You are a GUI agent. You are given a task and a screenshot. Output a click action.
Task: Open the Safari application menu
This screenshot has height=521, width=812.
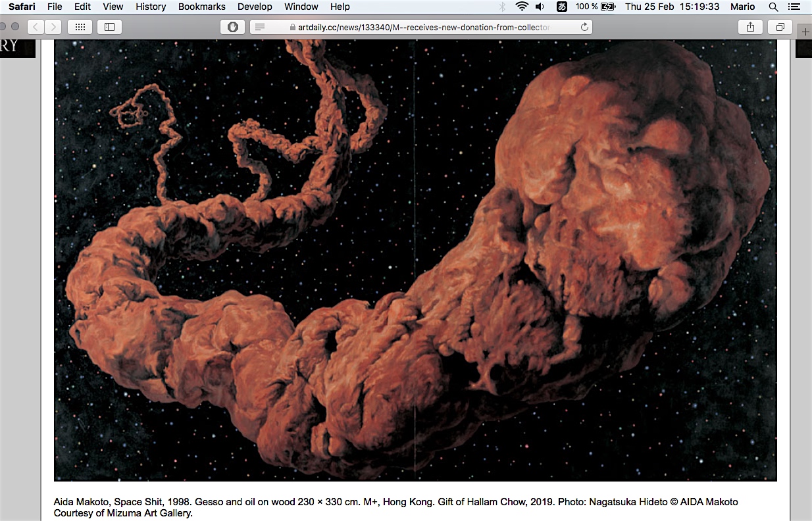(x=22, y=7)
